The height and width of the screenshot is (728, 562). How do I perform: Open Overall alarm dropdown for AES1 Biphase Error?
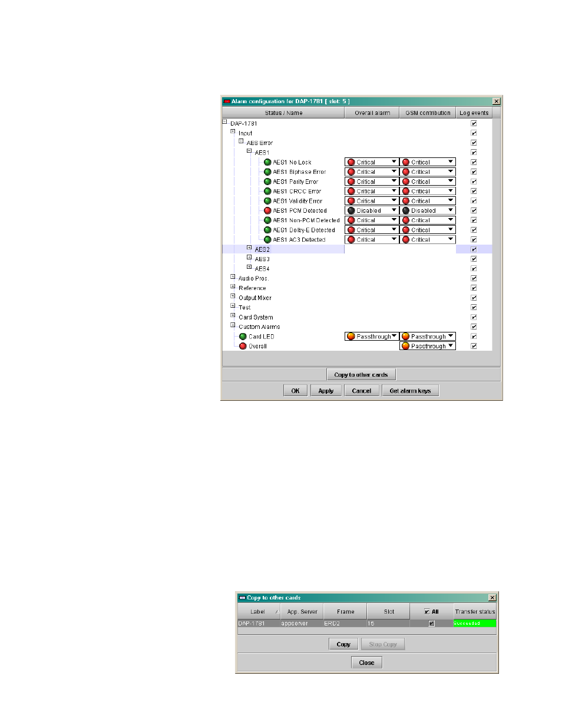(372, 172)
